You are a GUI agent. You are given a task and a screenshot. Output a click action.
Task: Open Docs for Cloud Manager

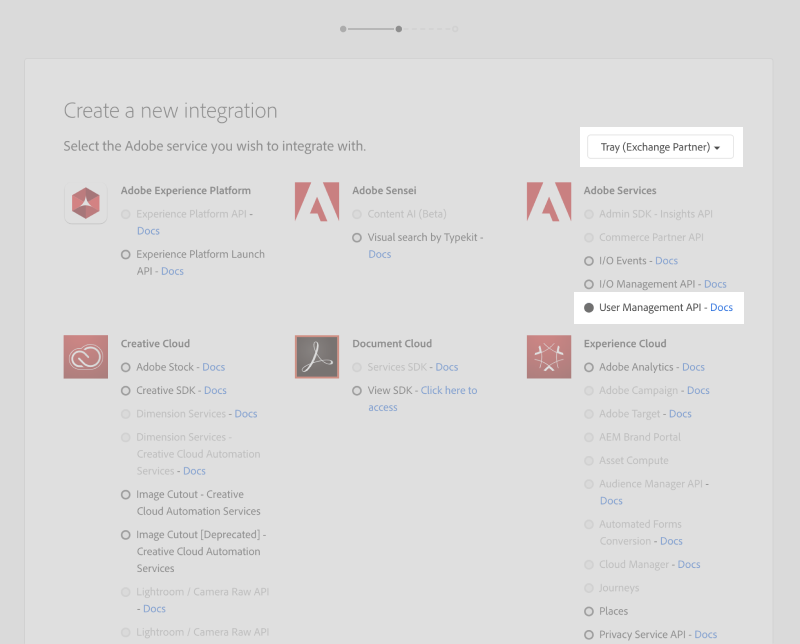point(688,564)
